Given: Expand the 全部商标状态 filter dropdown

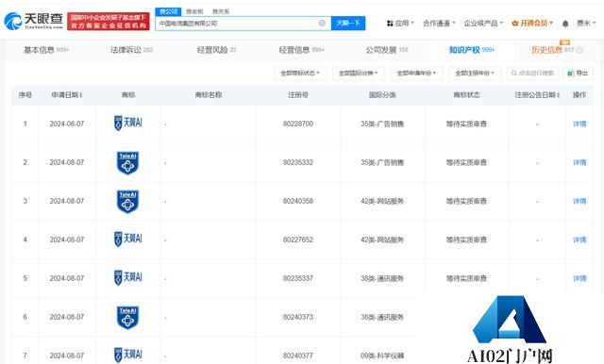Looking at the screenshot, I should point(300,74).
